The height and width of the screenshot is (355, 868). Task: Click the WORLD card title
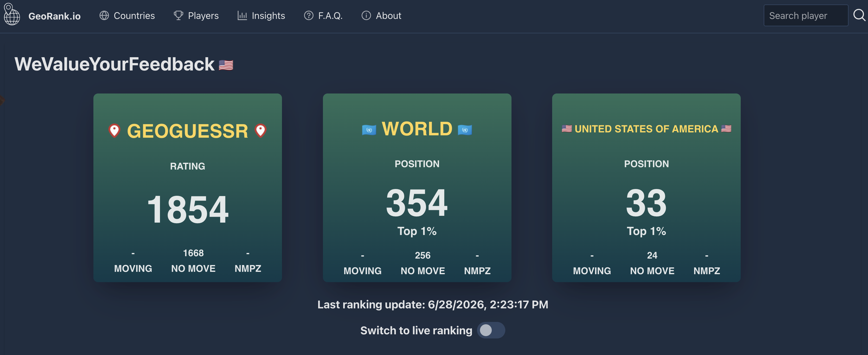click(x=417, y=129)
